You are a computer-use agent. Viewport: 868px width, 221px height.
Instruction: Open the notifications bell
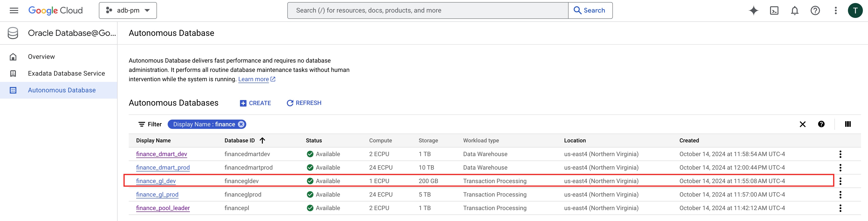(x=795, y=10)
